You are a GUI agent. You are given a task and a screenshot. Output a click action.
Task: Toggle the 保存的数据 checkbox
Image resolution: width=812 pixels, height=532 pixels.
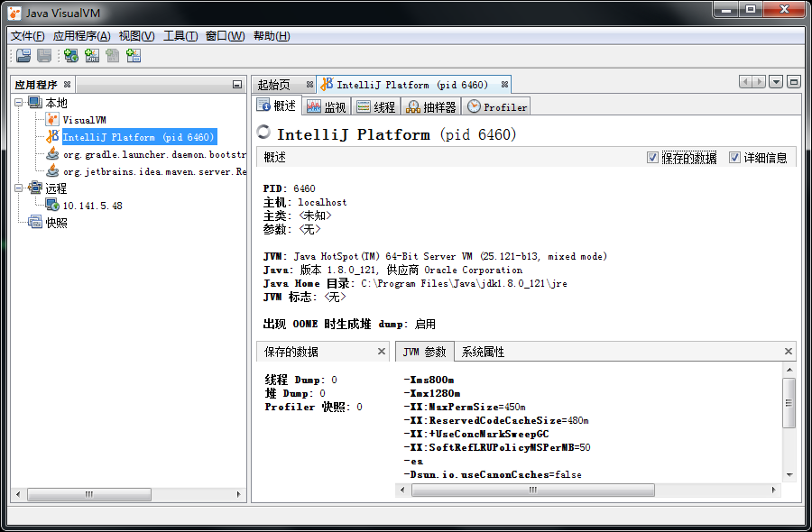pos(652,157)
